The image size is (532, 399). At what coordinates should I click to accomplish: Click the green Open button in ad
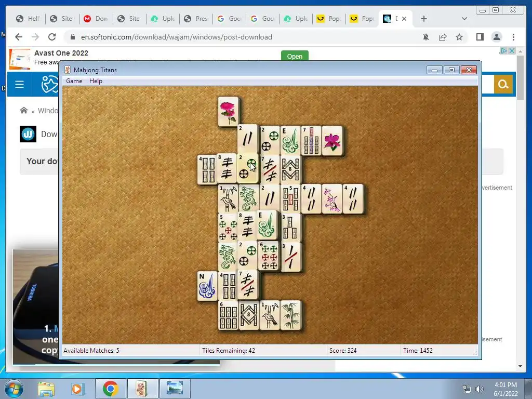(x=295, y=56)
